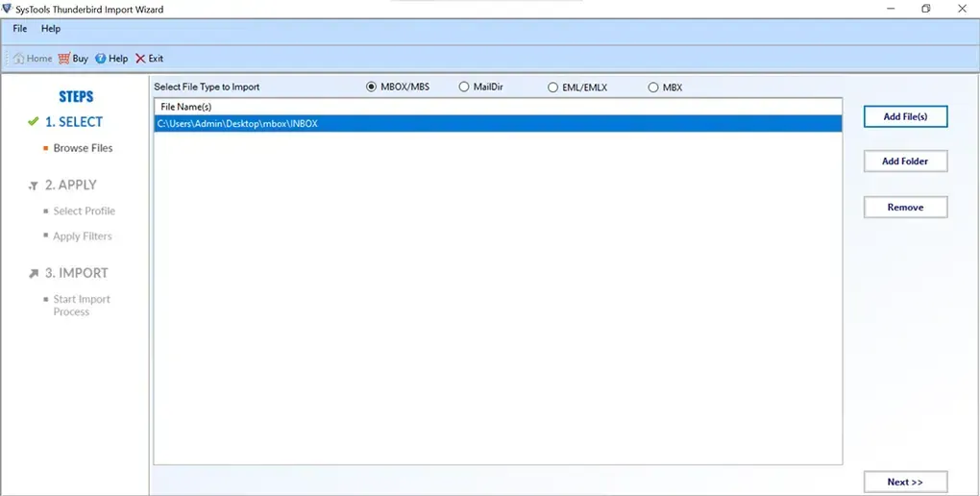Click the green checkmark beside 1. SELECT

click(x=34, y=122)
